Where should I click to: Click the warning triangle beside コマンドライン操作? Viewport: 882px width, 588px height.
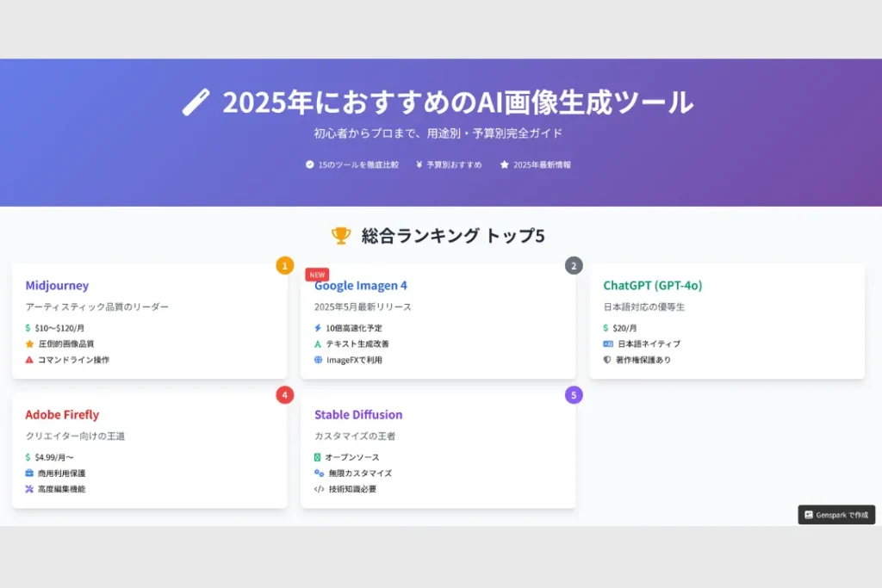[x=29, y=360]
